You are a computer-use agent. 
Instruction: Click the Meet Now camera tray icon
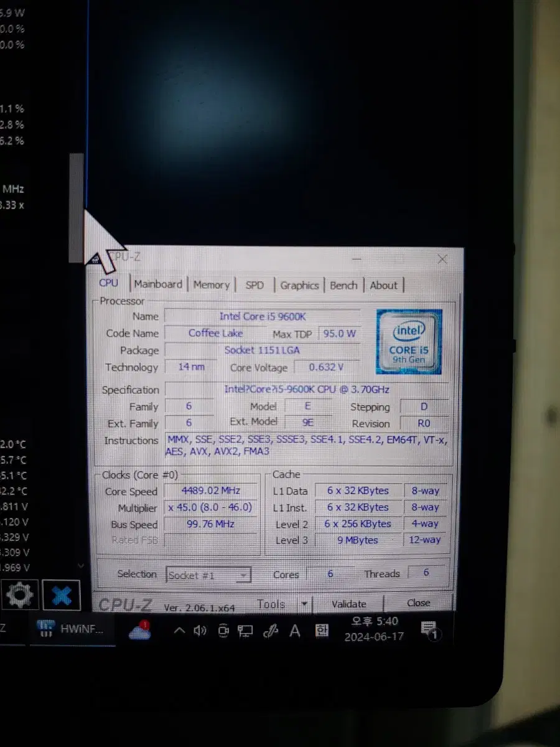pyautogui.click(x=223, y=631)
